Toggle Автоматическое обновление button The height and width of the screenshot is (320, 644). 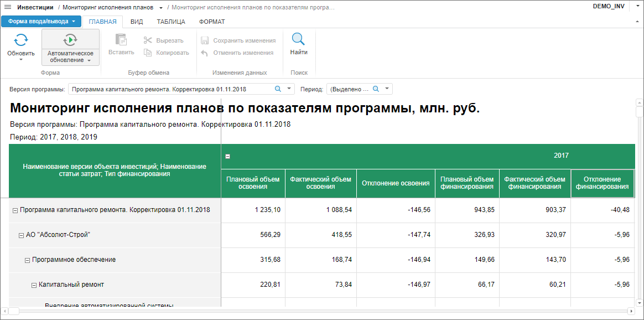70,40
